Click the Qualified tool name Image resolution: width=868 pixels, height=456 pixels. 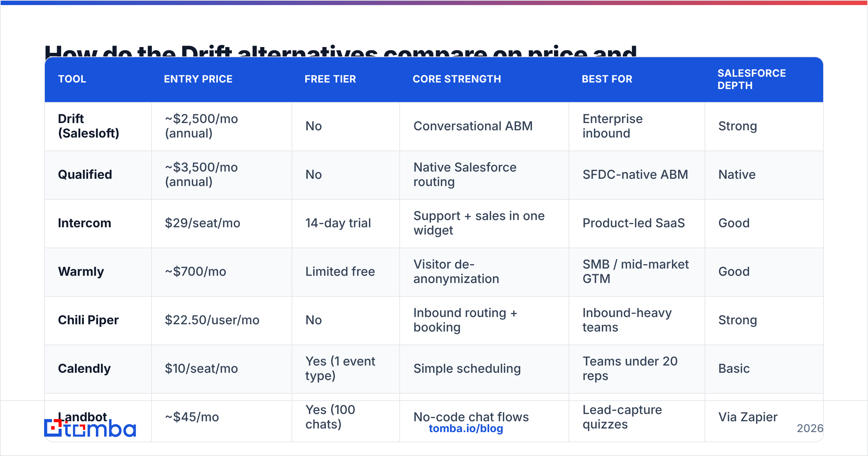click(x=85, y=174)
